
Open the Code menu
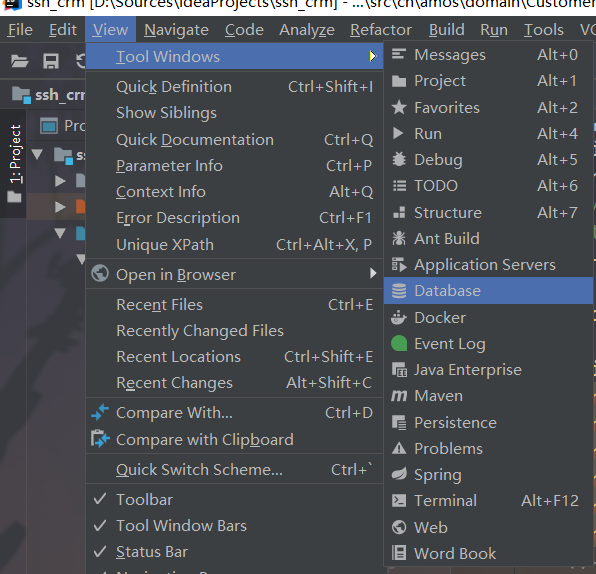click(244, 30)
